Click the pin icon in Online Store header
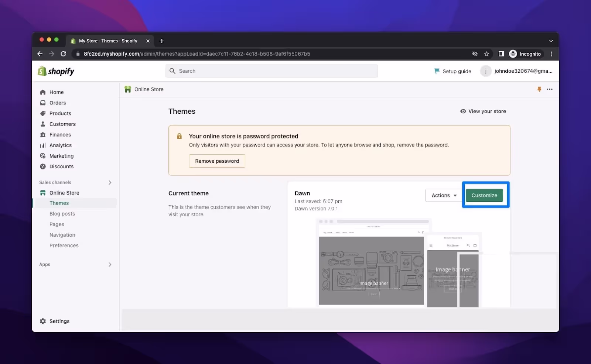This screenshot has height=364, width=591. [x=539, y=89]
